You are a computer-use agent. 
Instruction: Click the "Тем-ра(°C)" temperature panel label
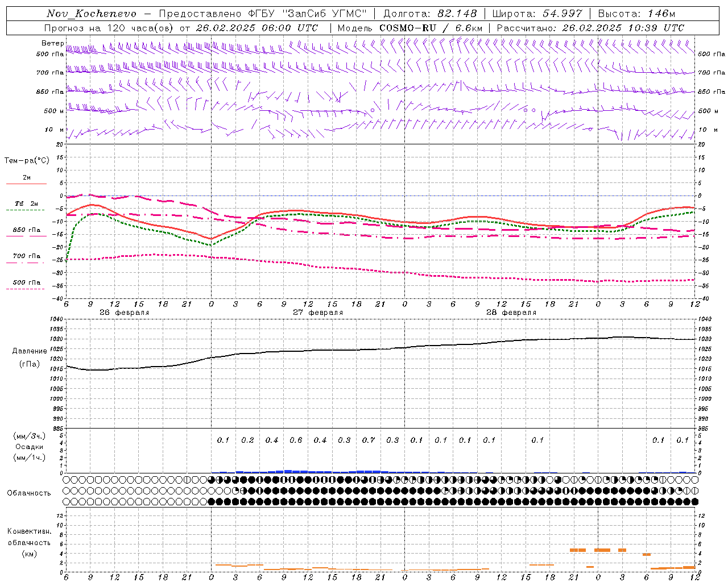[x=27, y=161]
